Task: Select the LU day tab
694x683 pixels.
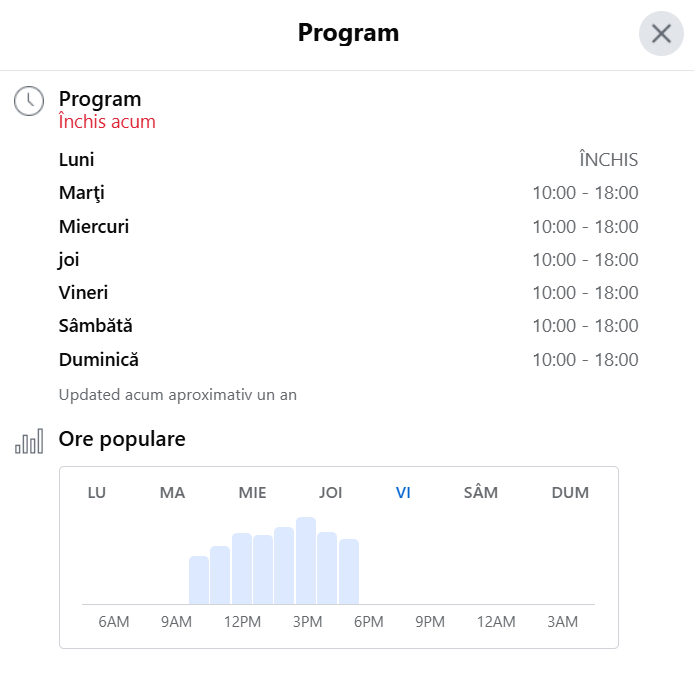Action: [x=96, y=492]
